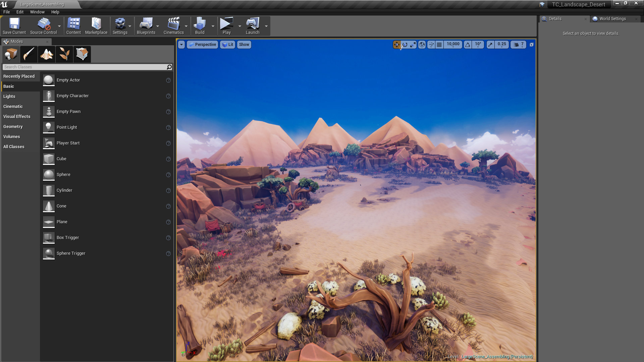The height and width of the screenshot is (362, 644).
Task: Open the Window menu
Action: [x=37, y=12]
